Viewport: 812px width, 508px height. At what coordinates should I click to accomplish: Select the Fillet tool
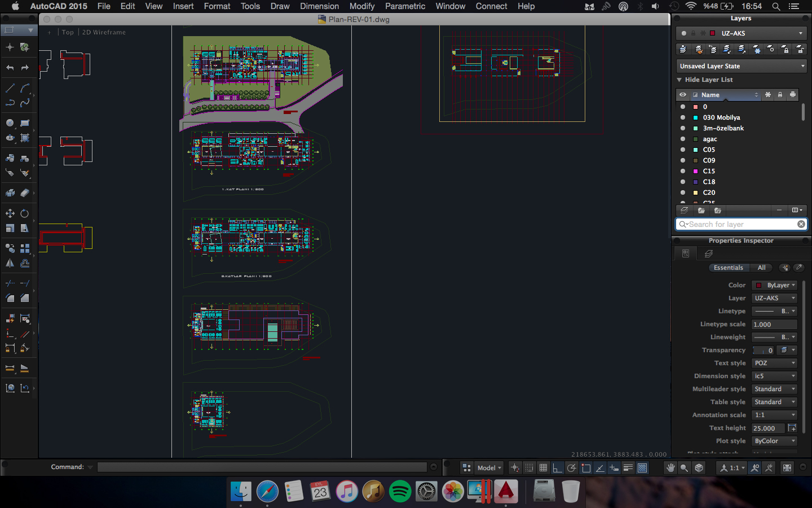click(x=10, y=298)
